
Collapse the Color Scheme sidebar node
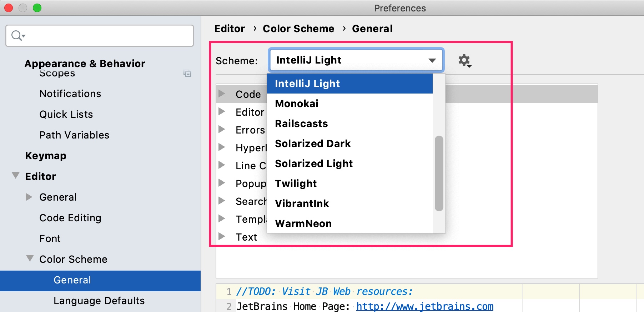[30, 258]
